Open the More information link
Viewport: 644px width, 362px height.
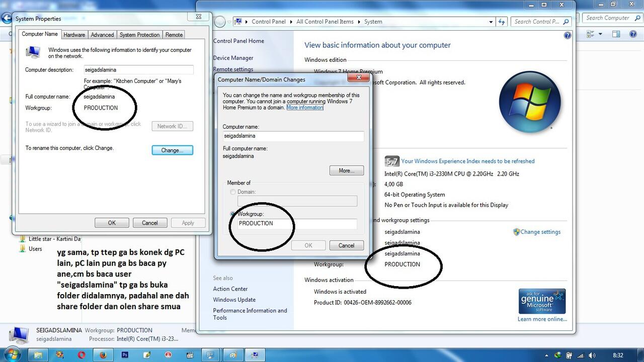click(305, 108)
